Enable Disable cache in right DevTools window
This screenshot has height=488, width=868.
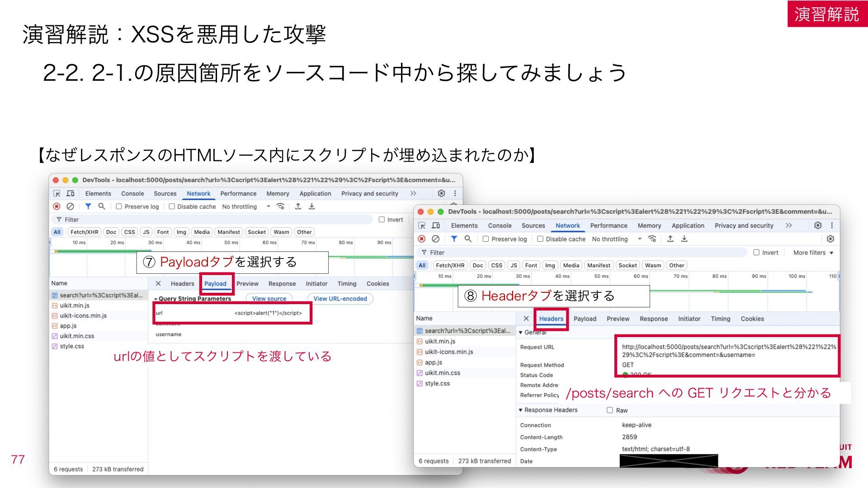(x=540, y=239)
